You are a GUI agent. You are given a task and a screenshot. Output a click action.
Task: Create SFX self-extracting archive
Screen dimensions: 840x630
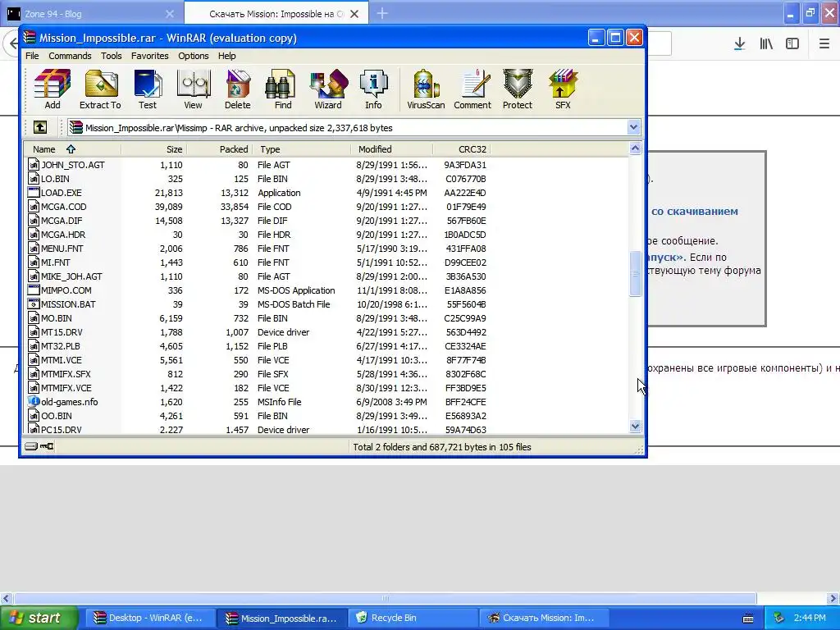point(563,89)
